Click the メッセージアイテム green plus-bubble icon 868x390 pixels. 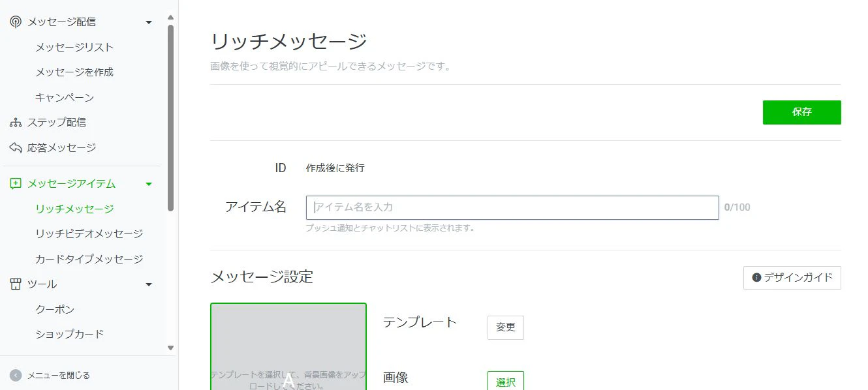click(16, 184)
